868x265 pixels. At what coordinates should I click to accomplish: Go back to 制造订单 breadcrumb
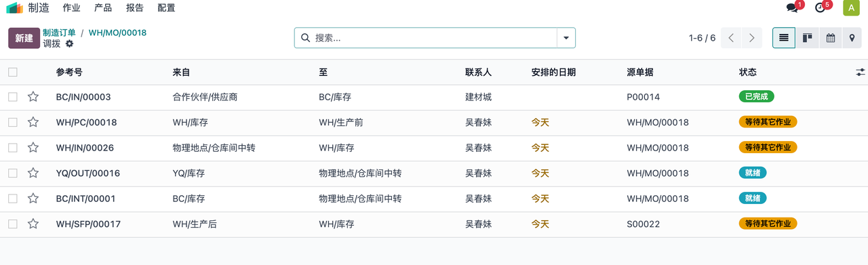tap(59, 33)
